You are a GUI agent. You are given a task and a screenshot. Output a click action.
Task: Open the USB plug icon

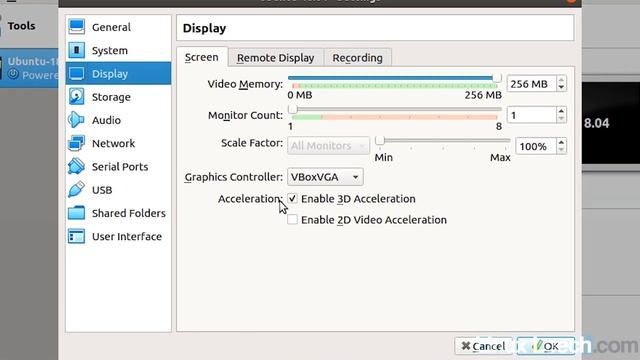pyautogui.click(x=76, y=190)
